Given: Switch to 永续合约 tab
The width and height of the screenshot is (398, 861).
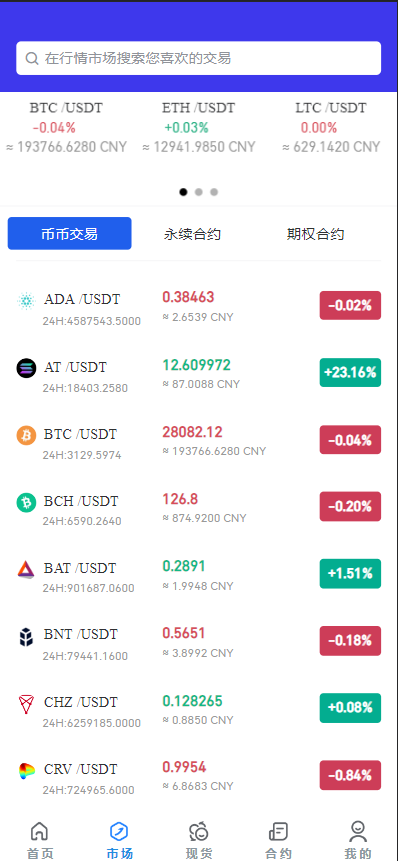Looking at the screenshot, I should coord(192,234).
